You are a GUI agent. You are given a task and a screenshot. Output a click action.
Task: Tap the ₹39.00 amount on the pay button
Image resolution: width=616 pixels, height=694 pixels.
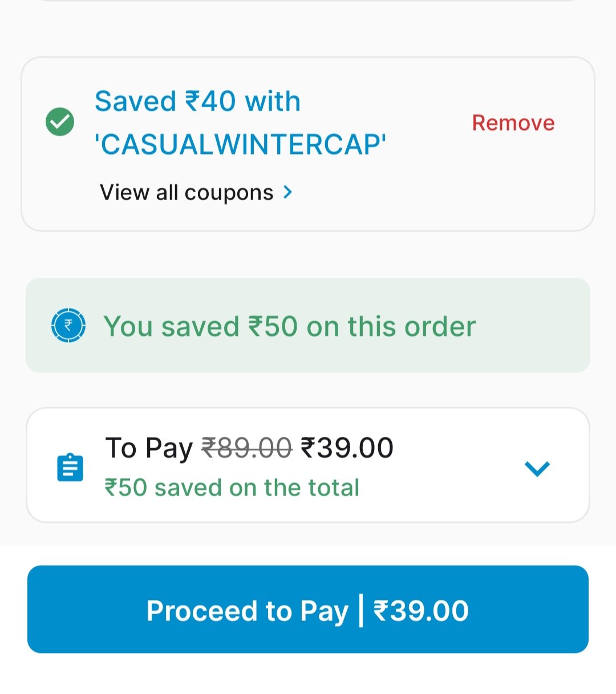coord(421,611)
